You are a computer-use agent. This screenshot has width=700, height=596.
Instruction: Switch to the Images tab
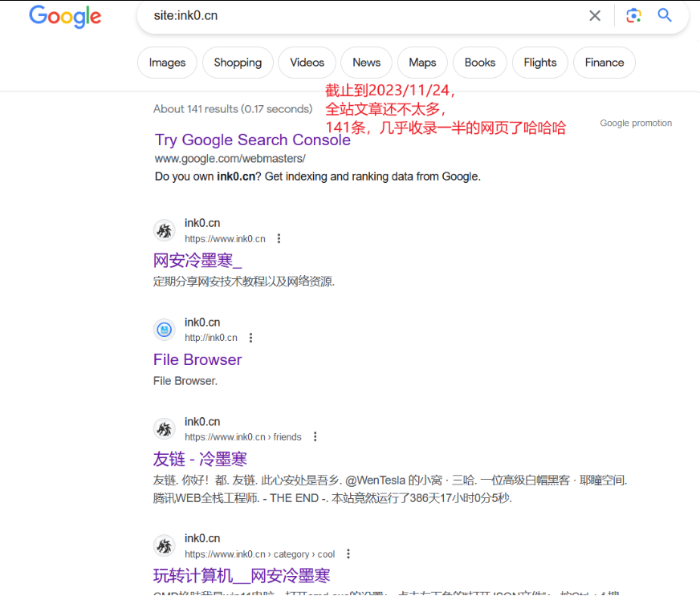coord(167,62)
